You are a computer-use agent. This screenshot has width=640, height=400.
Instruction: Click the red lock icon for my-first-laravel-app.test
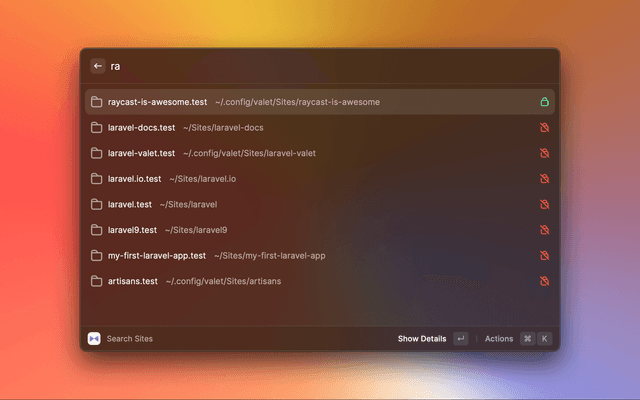[544, 256]
